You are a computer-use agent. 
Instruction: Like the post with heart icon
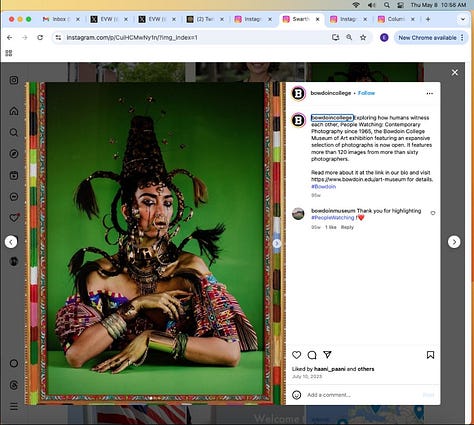coord(296,355)
